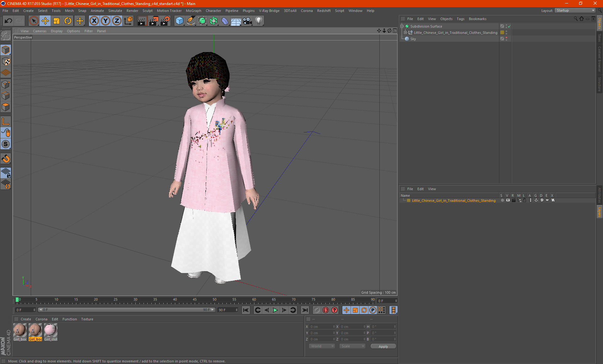
Task: Open the Simulate menu
Action: (x=115, y=11)
